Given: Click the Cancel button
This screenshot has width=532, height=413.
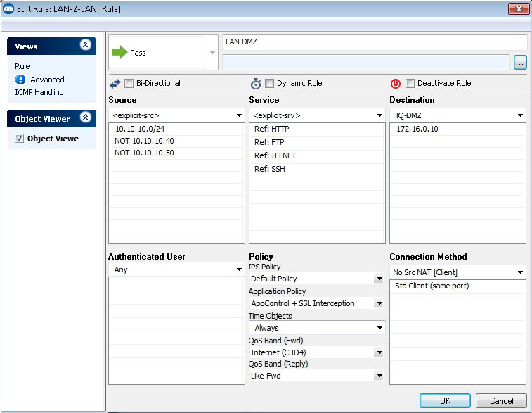Looking at the screenshot, I should point(502,401).
